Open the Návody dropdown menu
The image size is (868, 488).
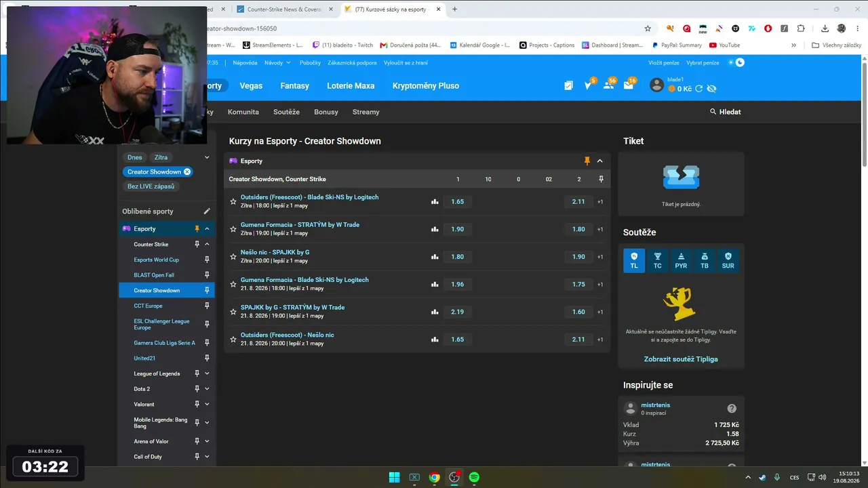point(277,63)
